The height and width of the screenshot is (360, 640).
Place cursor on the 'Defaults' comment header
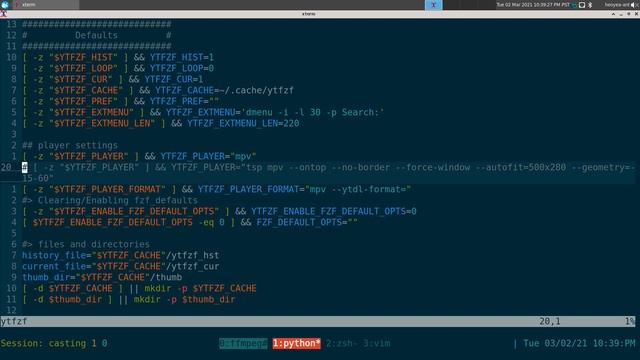[96, 35]
